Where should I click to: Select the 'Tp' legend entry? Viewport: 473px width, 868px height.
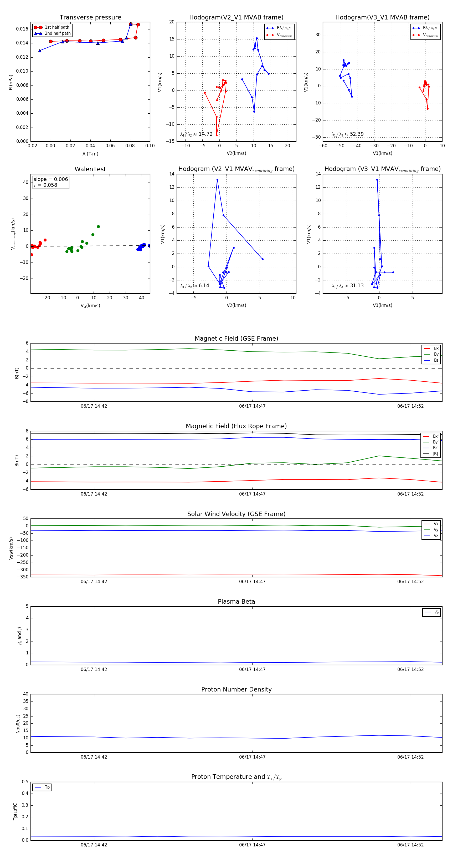point(42,787)
